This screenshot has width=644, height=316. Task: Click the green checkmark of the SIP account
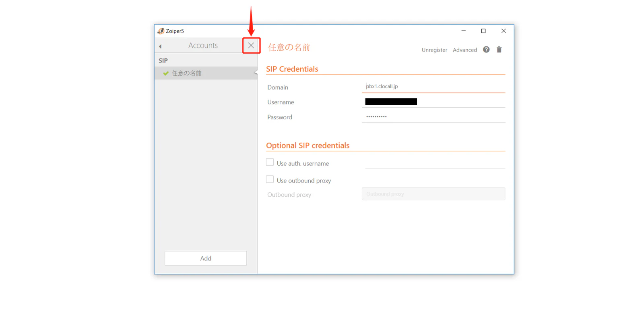(166, 73)
